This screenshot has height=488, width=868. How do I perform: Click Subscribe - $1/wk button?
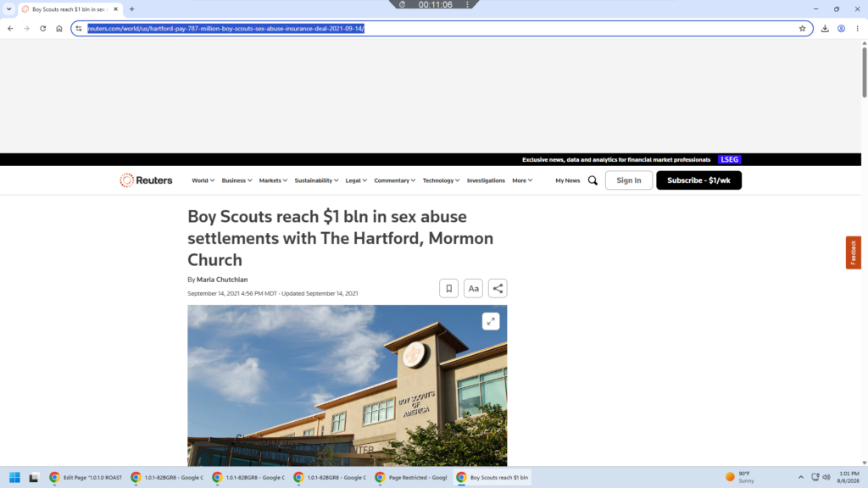698,180
